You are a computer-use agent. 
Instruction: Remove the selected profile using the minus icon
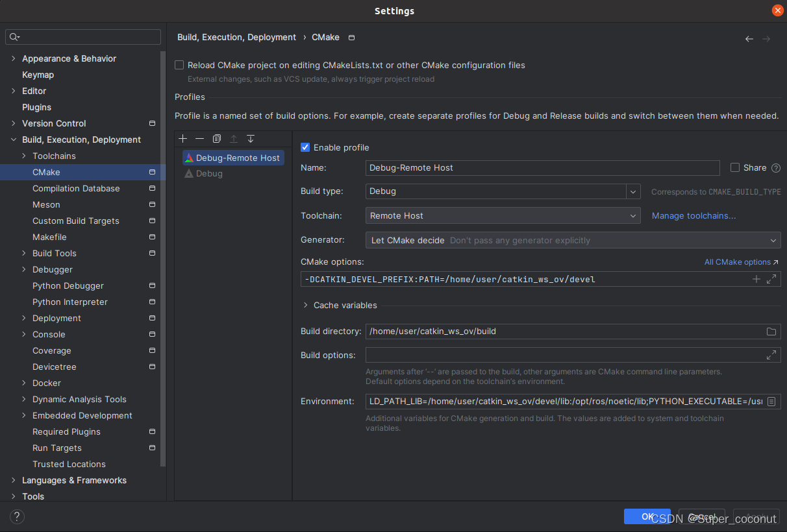199,138
